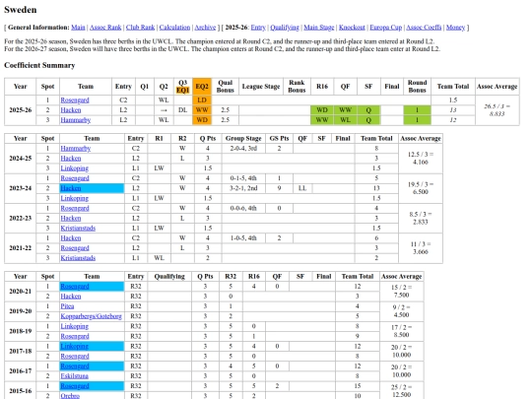This screenshot has height=399, width=532.
Task: Go to the Main Stage link
Action: (319, 28)
